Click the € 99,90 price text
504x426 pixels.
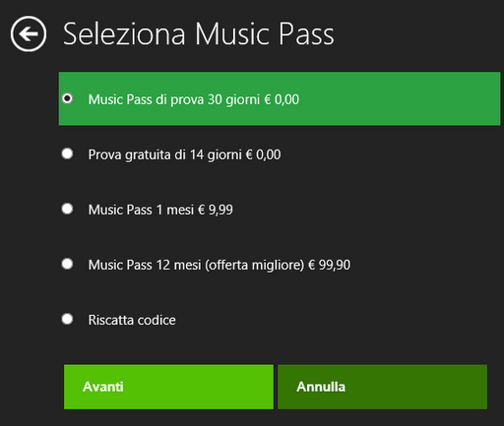point(330,265)
